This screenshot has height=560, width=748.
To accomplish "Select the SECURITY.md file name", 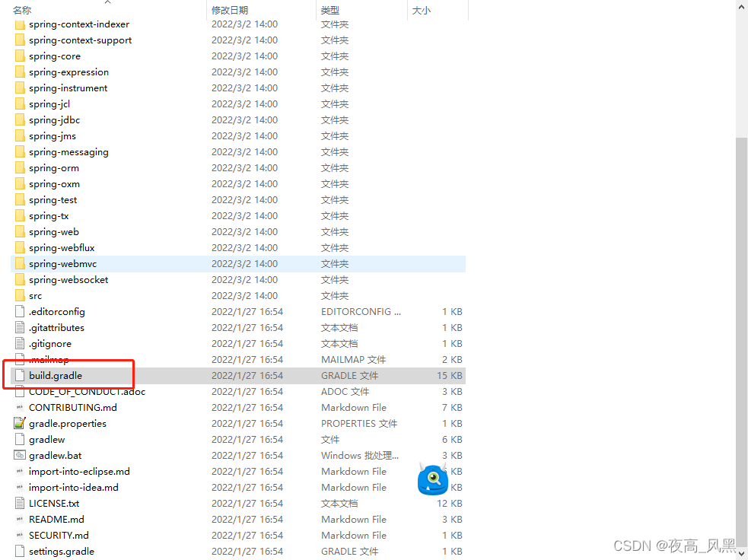I will 59,535.
